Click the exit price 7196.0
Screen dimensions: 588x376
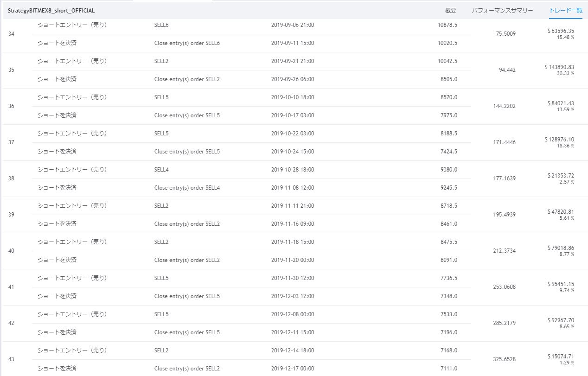[447, 332]
